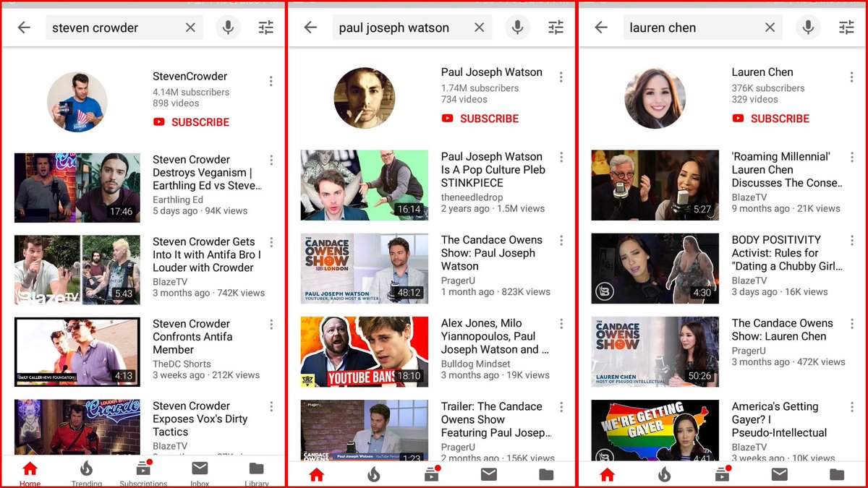This screenshot has height=488, width=868.
Task: Clear the lauren chen search text
Action: tap(770, 27)
